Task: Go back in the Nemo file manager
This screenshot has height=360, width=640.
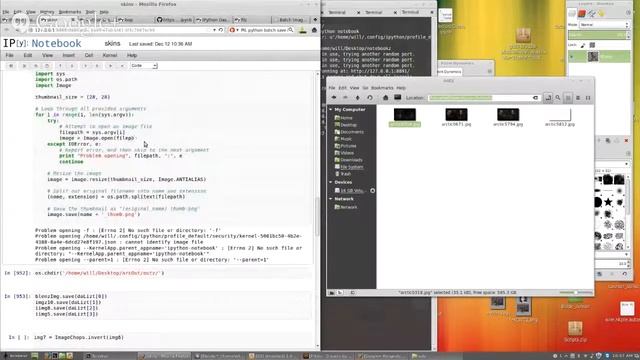Action: [x=334, y=98]
